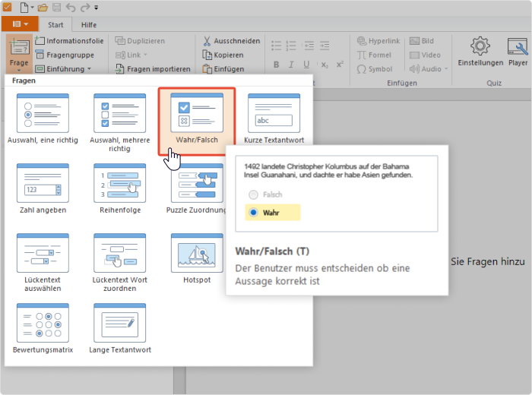
Task: Choose the Bewertungsmatrix question type
Action: point(43,328)
